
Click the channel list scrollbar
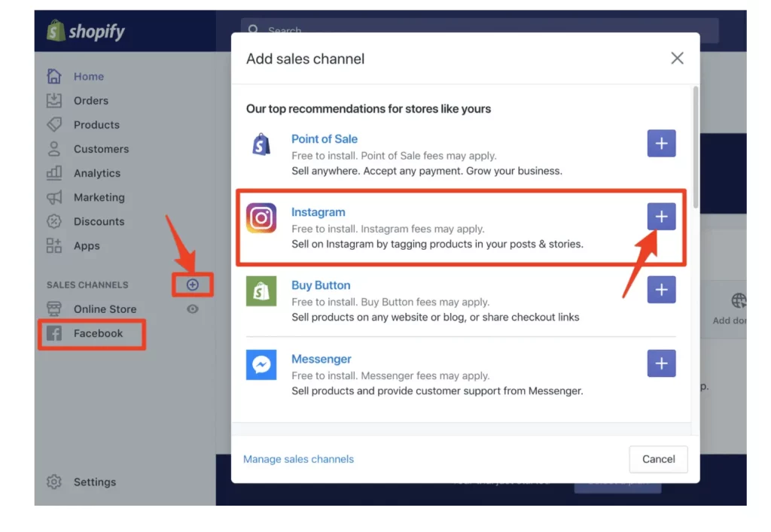click(x=695, y=147)
